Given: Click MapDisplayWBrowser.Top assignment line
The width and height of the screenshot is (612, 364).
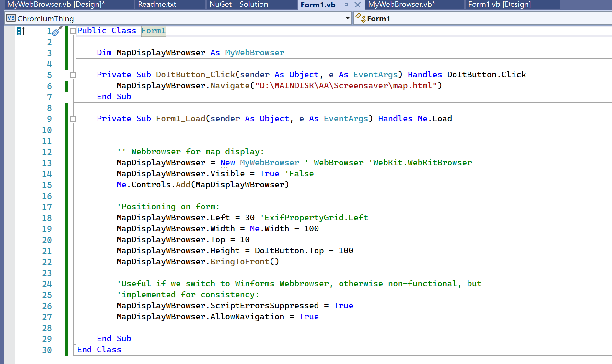Looking at the screenshot, I should click(183, 240).
